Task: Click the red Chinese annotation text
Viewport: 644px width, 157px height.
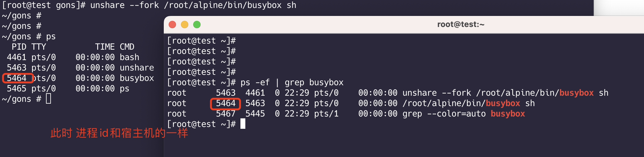Action: (x=119, y=133)
